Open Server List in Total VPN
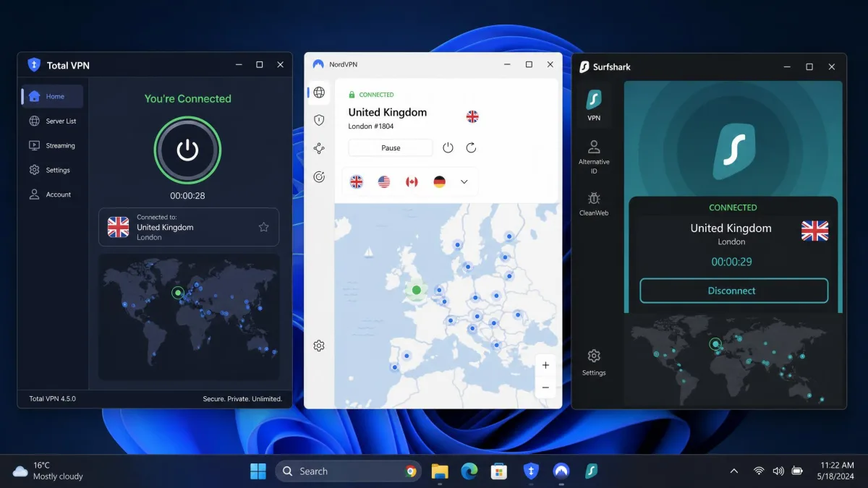This screenshot has height=488, width=868. [x=53, y=121]
